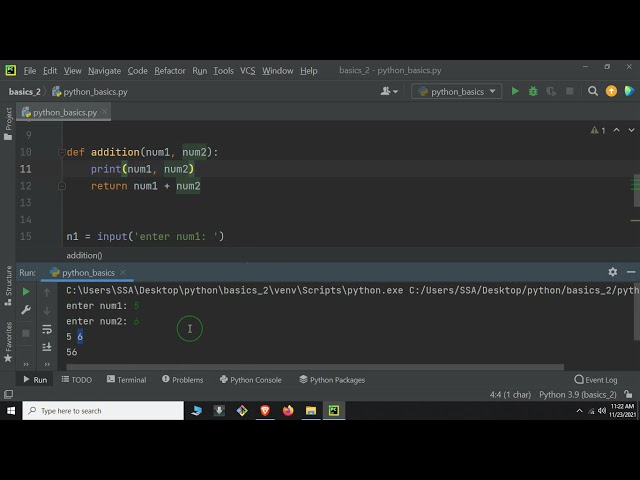The image size is (640, 480).
Task: Open the Refactor menu
Action: [x=170, y=71]
